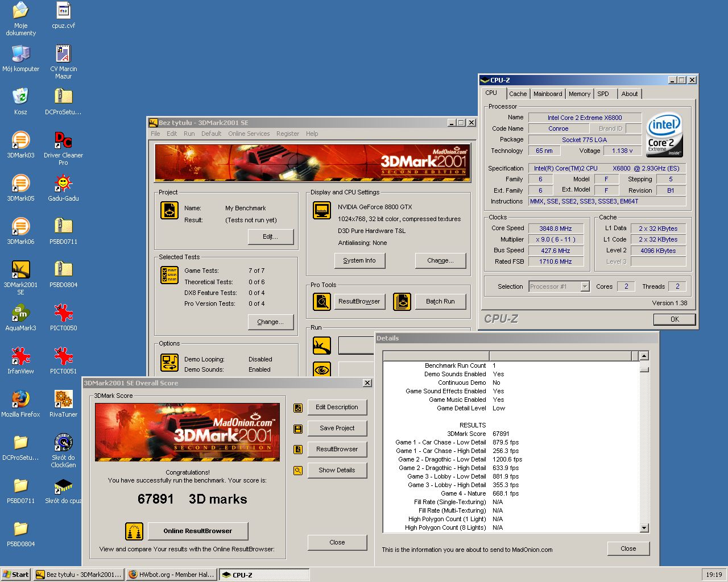Switch to Memory tab in CPU-Z
728x582 pixels.
[579, 94]
